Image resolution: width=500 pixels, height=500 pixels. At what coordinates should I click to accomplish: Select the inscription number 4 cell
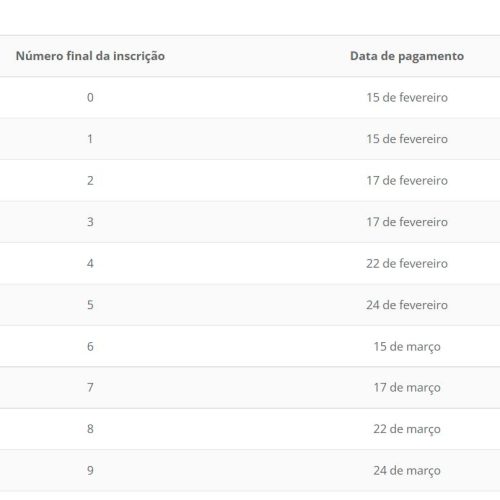pyautogui.click(x=90, y=263)
